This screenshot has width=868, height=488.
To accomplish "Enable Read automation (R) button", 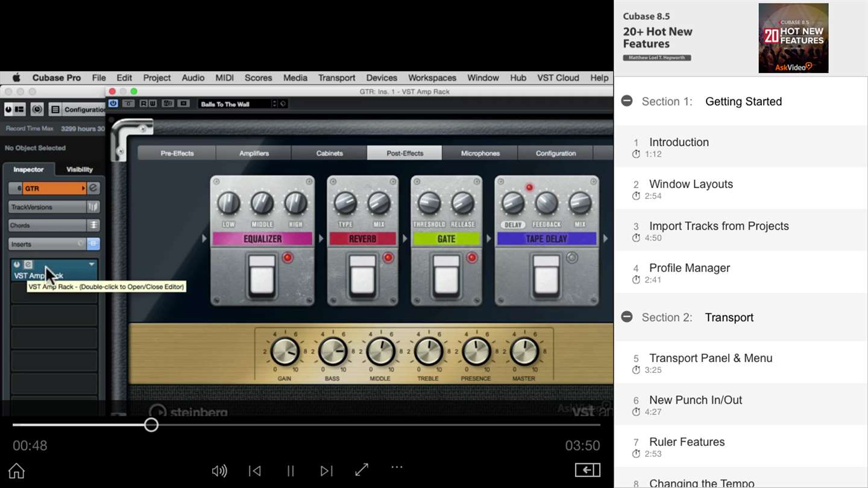I will pos(143,104).
